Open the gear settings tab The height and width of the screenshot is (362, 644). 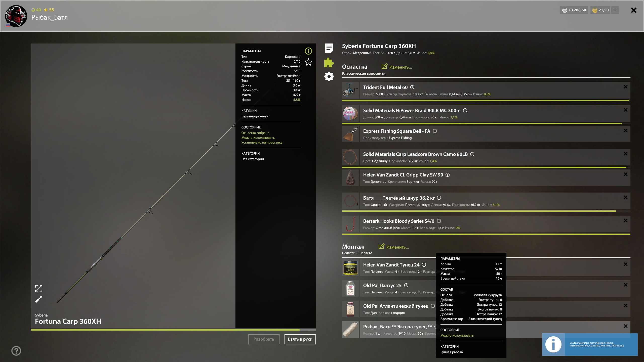[x=329, y=76]
